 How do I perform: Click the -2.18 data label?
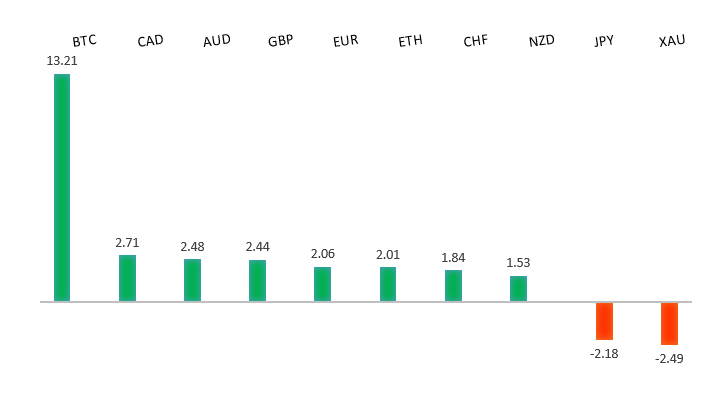click(x=604, y=353)
